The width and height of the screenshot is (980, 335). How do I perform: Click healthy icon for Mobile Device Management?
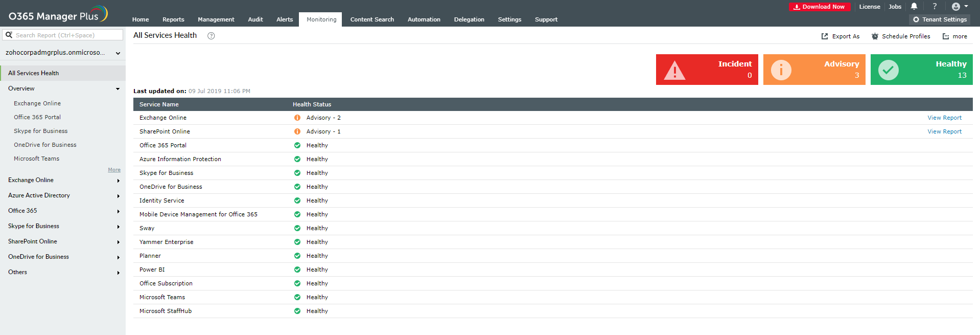point(297,214)
